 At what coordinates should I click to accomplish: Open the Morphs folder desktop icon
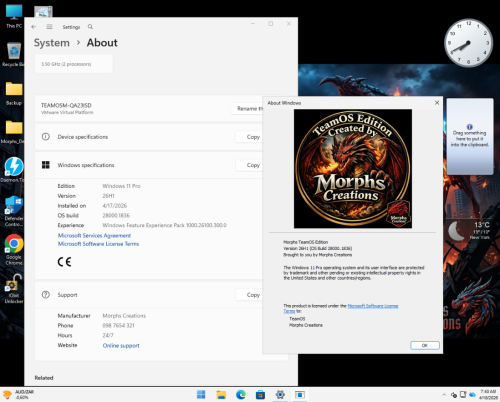(13, 132)
